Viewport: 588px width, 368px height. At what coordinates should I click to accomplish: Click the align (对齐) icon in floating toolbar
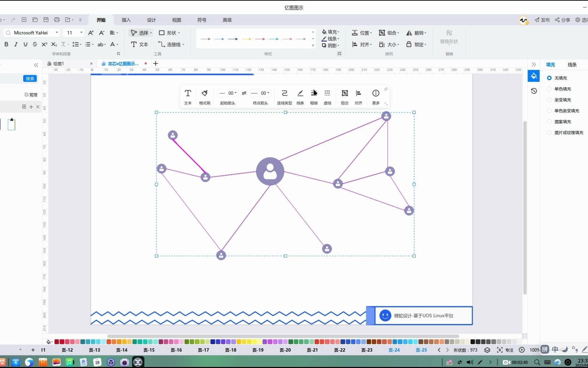(358, 93)
